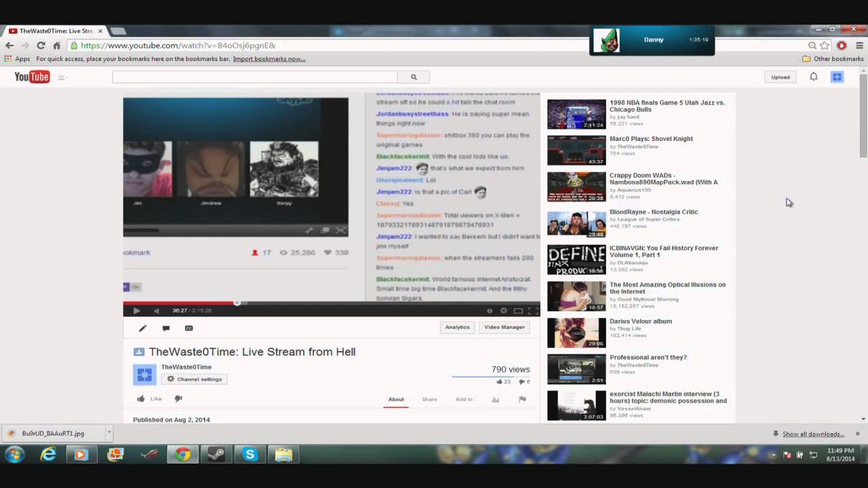Click the thumbs down dislike icon

tap(178, 399)
